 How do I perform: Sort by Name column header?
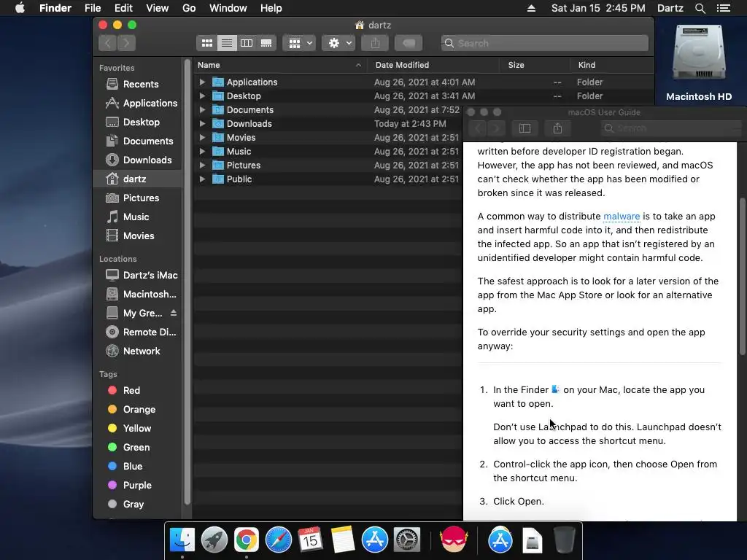click(x=279, y=65)
